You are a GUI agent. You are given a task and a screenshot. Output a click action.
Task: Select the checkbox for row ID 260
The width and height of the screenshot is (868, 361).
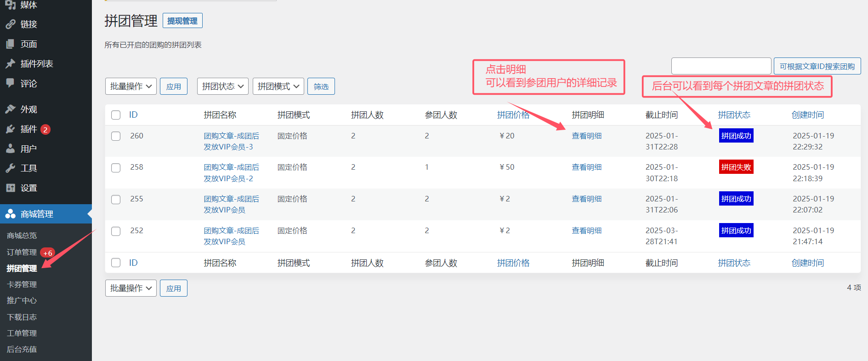point(116,136)
